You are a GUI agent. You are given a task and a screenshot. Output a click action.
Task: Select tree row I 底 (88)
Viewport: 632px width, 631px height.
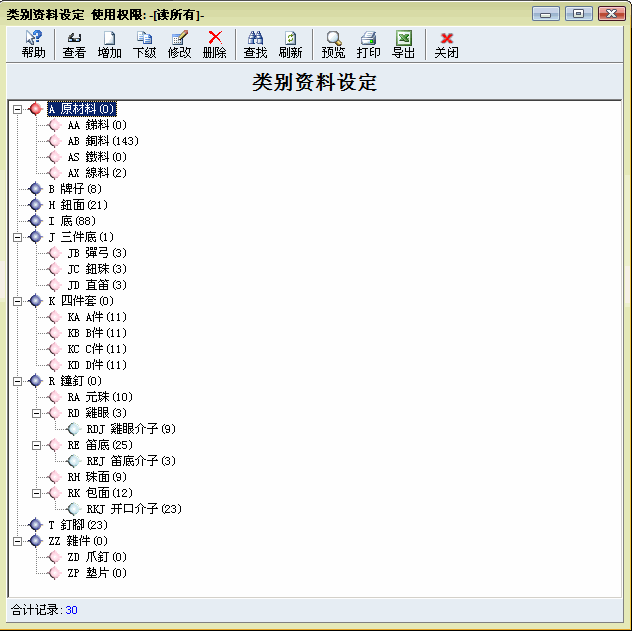pos(72,221)
